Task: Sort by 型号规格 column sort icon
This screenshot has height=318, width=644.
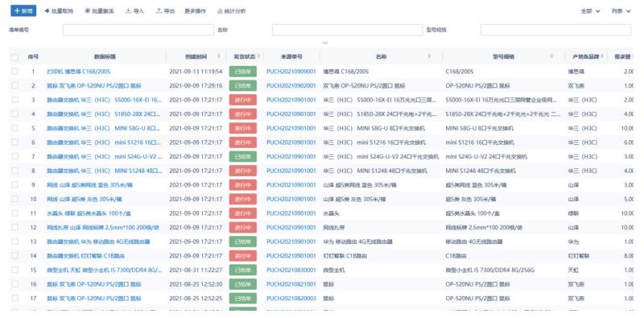Action: [551, 56]
